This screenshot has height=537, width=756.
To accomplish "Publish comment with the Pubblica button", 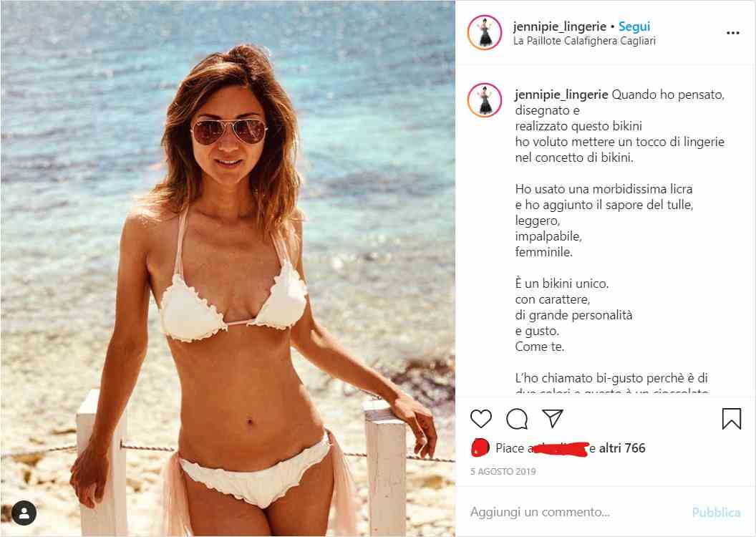I will pos(716,512).
